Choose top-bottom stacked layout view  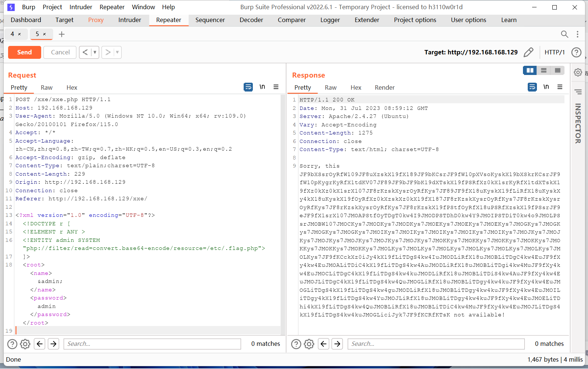click(544, 70)
